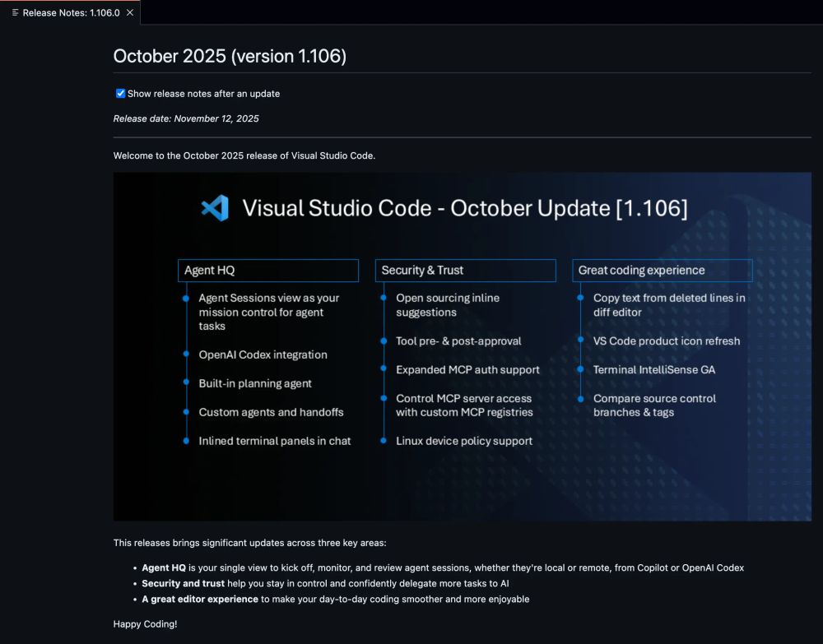Click Linux device policy support text
This screenshot has height=644, width=823.
coord(464,441)
